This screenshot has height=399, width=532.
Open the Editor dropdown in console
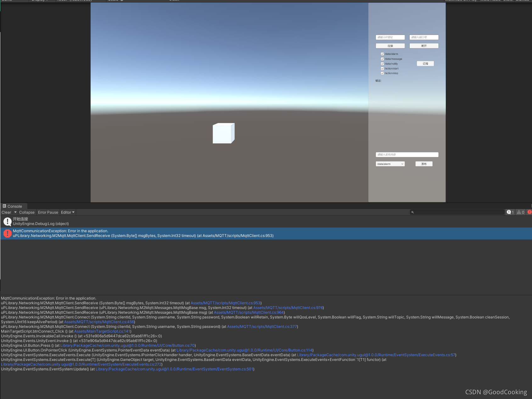pyautogui.click(x=68, y=212)
